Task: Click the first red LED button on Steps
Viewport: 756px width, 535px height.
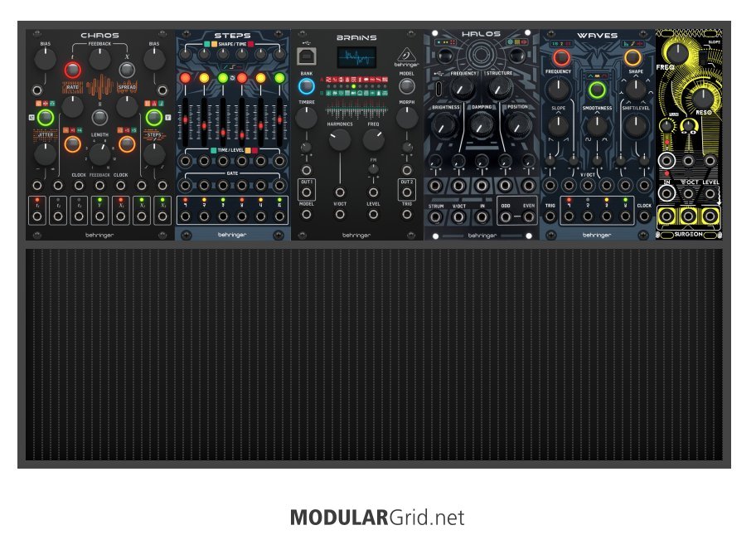Action: coord(185,78)
